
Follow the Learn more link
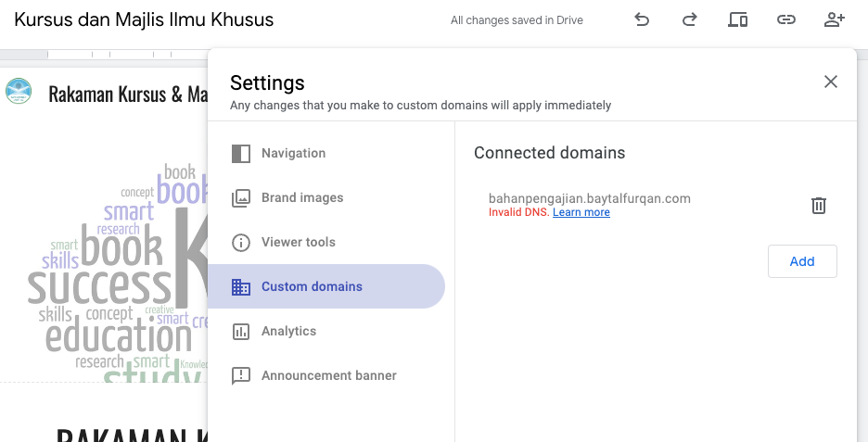pos(581,212)
